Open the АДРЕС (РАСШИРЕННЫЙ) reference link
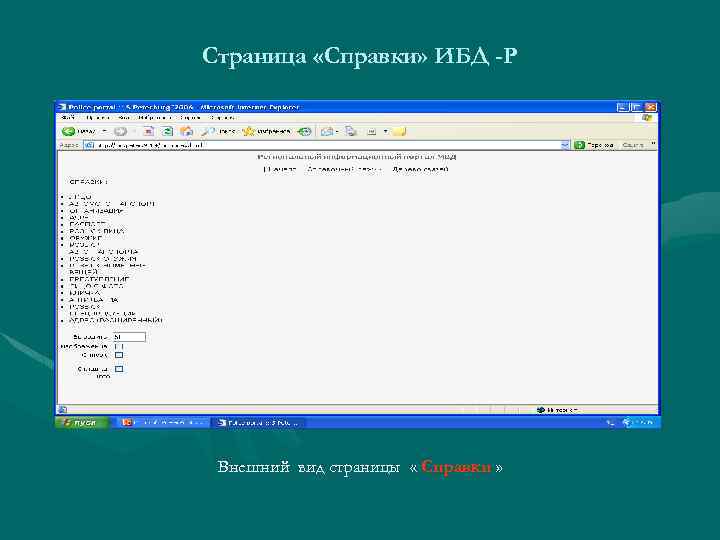The width and height of the screenshot is (720, 540). tap(116, 320)
